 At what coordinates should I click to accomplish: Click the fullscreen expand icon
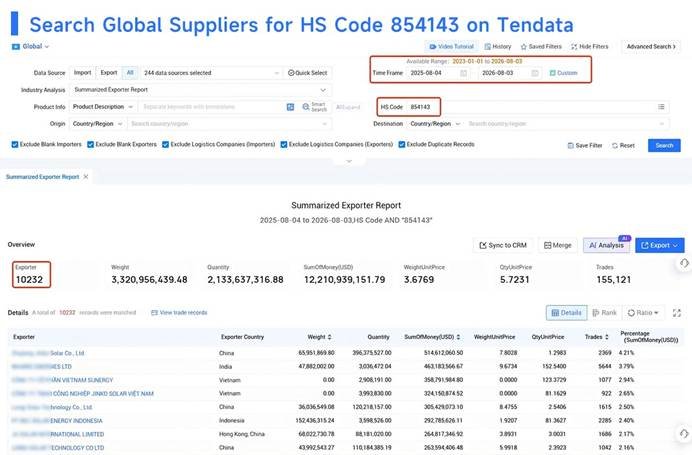click(x=677, y=313)
